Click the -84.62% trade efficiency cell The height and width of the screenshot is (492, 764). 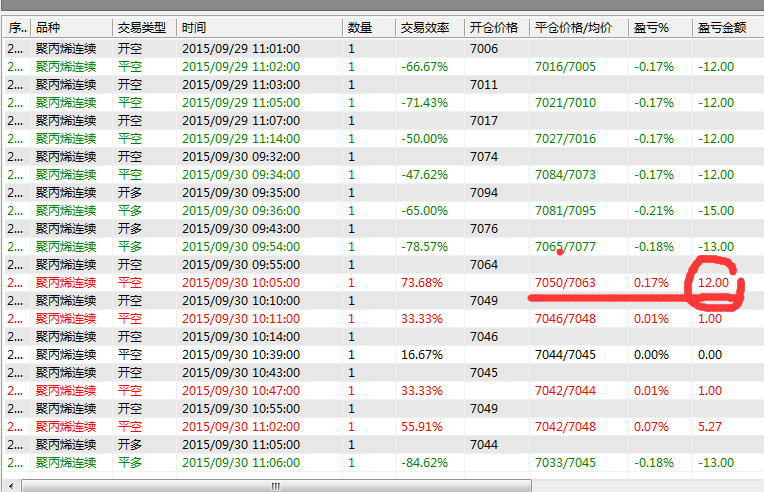click(424, 462)
